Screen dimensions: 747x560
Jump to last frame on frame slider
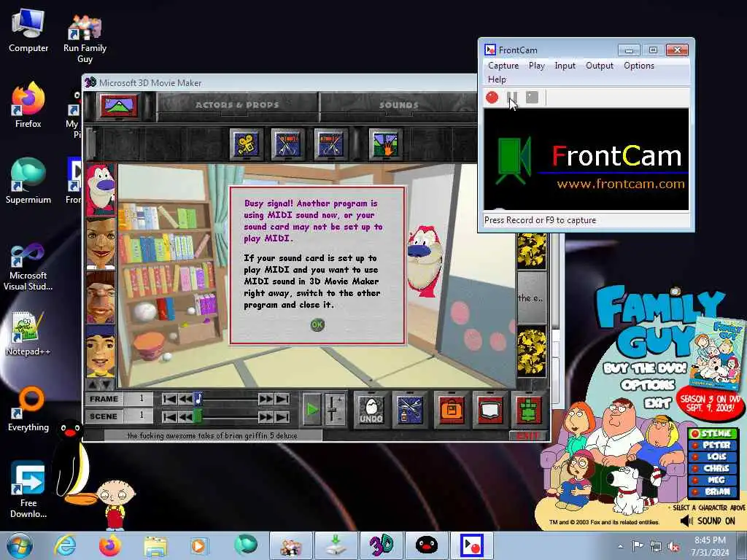point(282,399)
